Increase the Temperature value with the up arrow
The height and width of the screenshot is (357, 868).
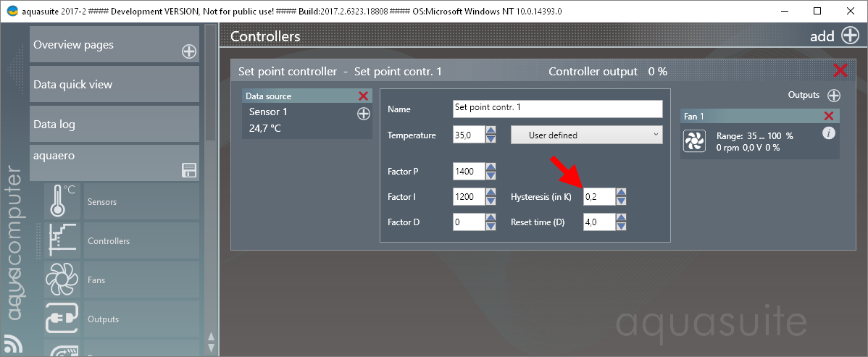tap(491, 130)
